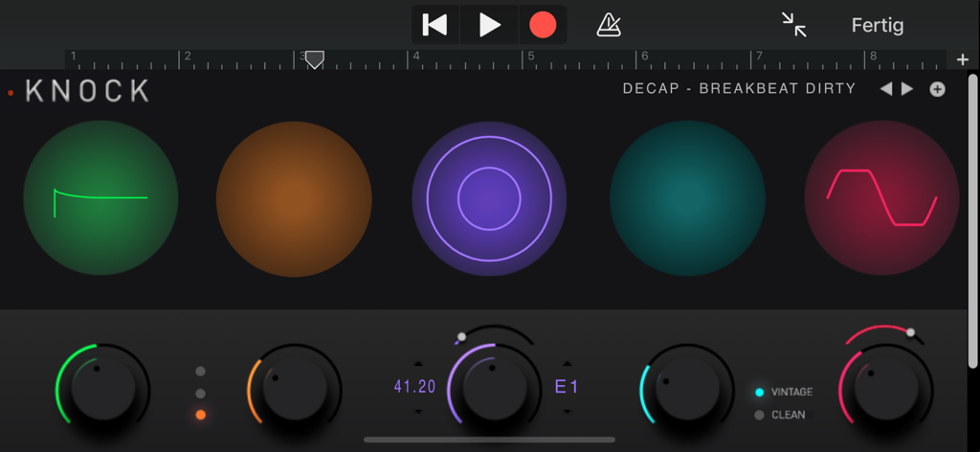980x452 pixels.
Task: Select the CLEAN mode
Action: (x=780, y=415)
